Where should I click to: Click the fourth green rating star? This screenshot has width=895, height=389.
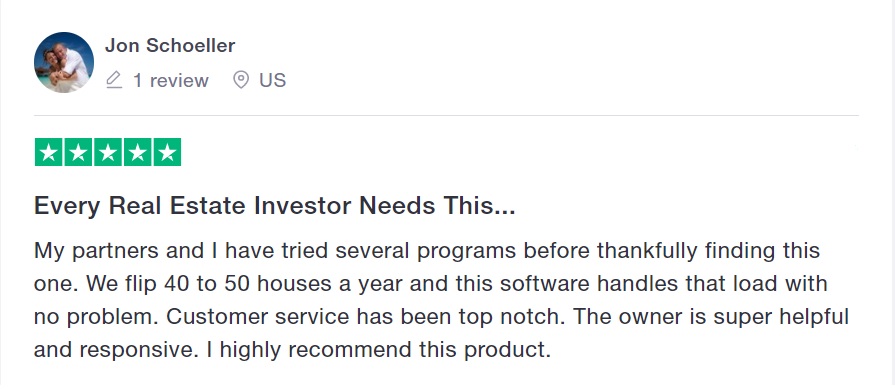click(138, 152)
